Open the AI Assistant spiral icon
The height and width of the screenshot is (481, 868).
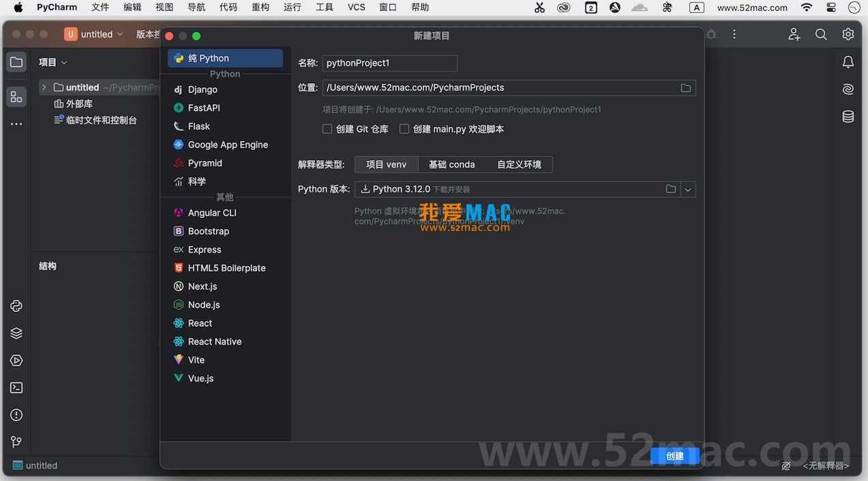(x=848, y=89)
